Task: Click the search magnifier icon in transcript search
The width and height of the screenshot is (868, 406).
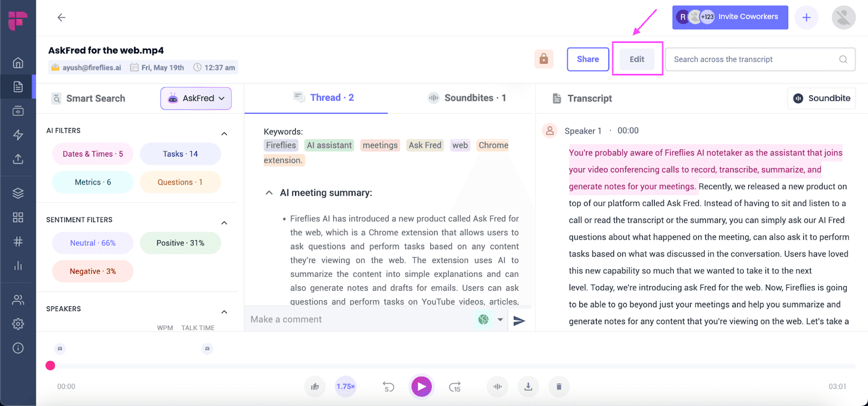Action: pos(843,60)
